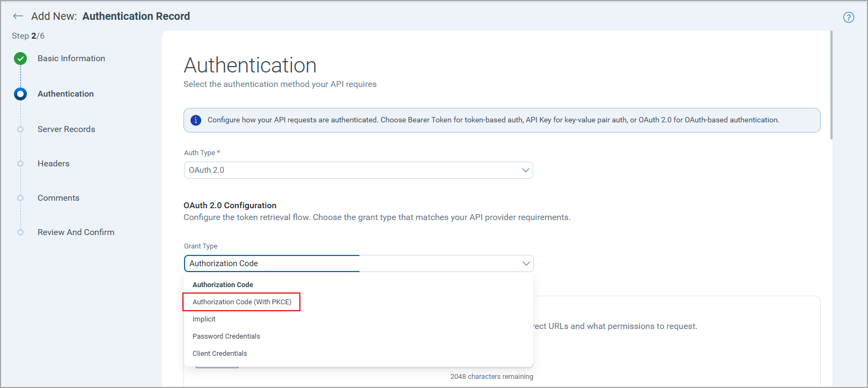Open the Server Records step
The image size is (868, 388).
tap(66, 129)
